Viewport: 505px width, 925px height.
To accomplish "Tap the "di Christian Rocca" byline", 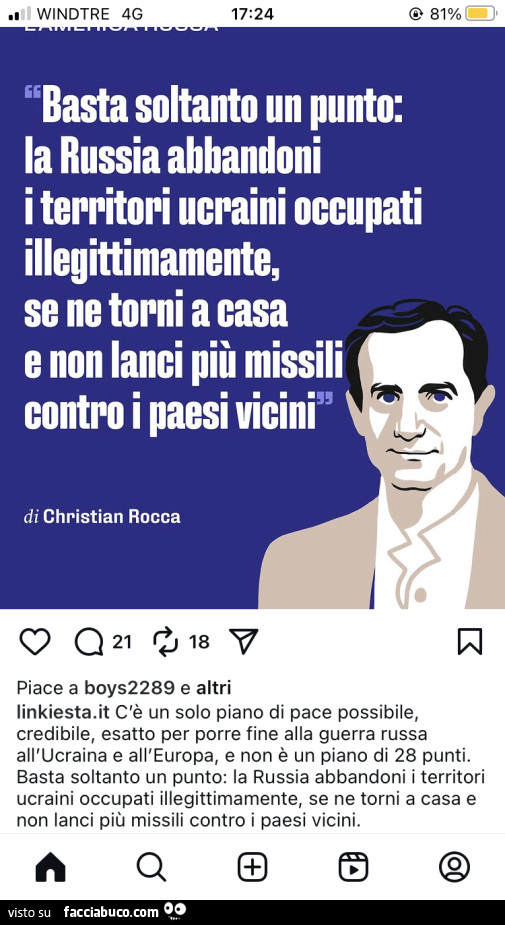I will (101, 517).
